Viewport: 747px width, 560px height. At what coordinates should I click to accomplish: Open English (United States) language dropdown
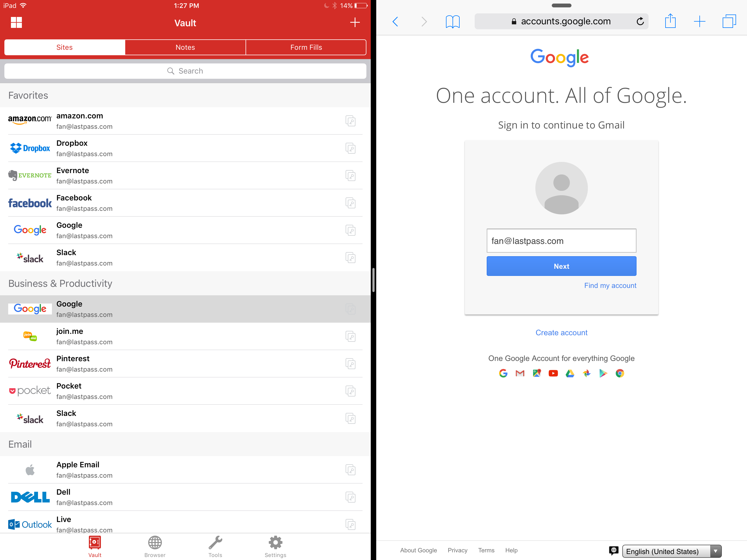(672, 551)
